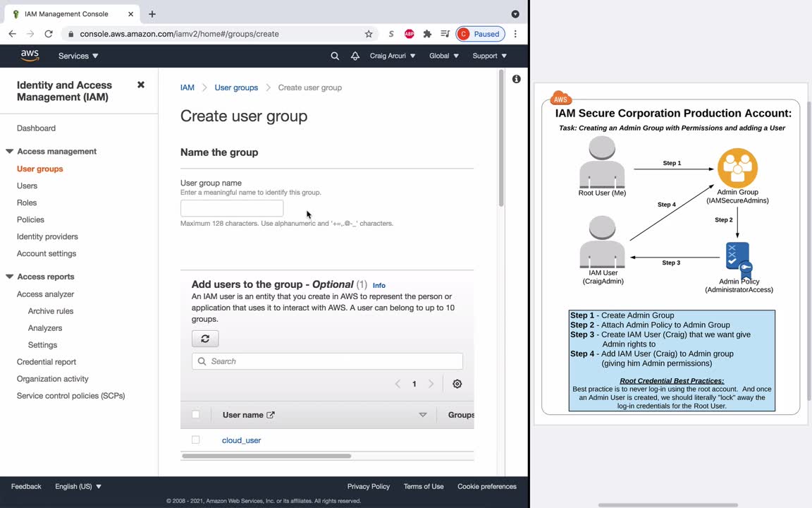Image resolution: width=812 pixels, height=508 pixels.
Task: Open Roles in sidebar
Action: 26,202
